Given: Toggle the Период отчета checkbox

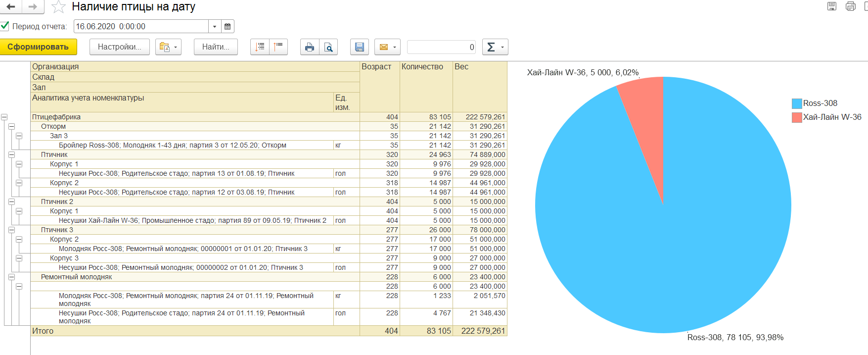Looking at the screenshot, I should point(5,26).
